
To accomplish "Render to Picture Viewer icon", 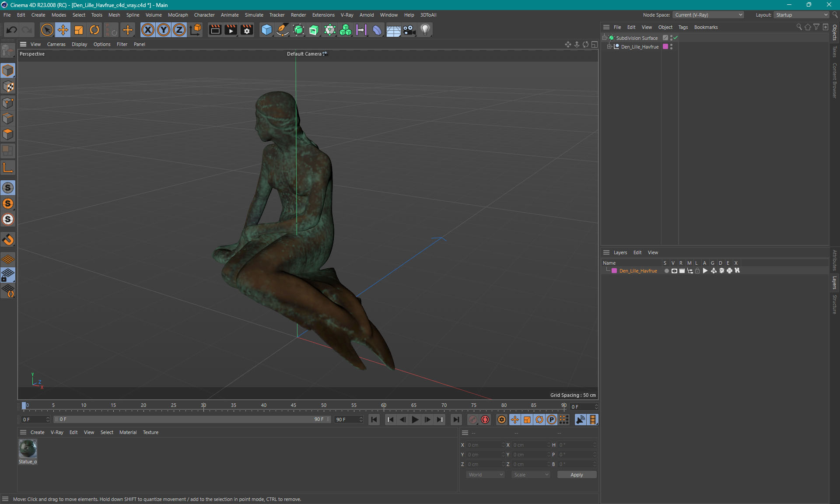I will 231,30.
